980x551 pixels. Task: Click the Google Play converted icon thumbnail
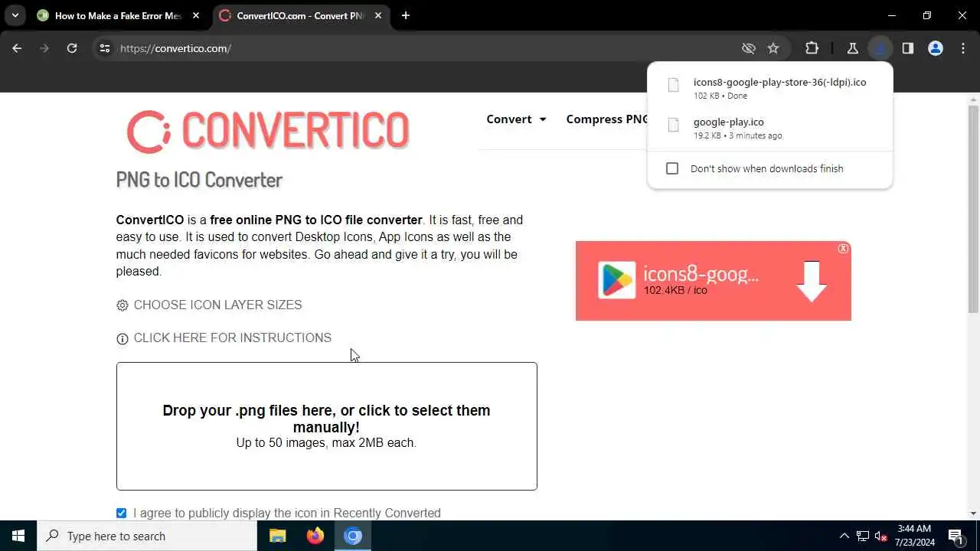click(x=617, y=280)
